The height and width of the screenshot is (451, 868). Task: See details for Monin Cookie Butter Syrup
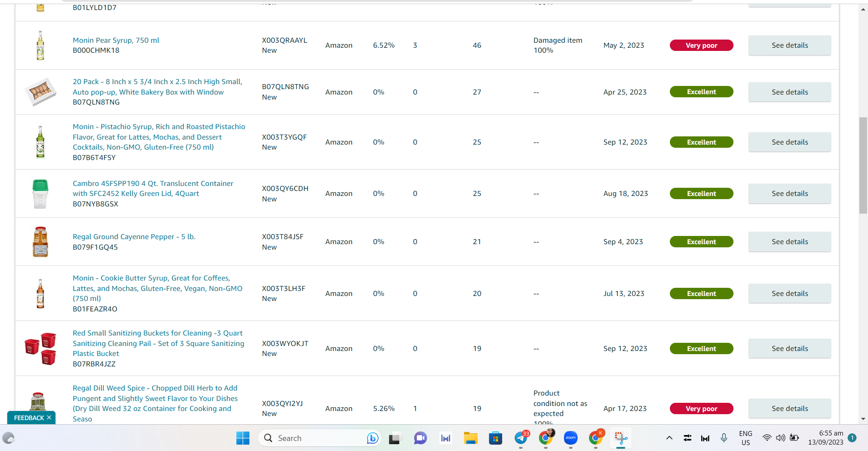coord(789,293)
